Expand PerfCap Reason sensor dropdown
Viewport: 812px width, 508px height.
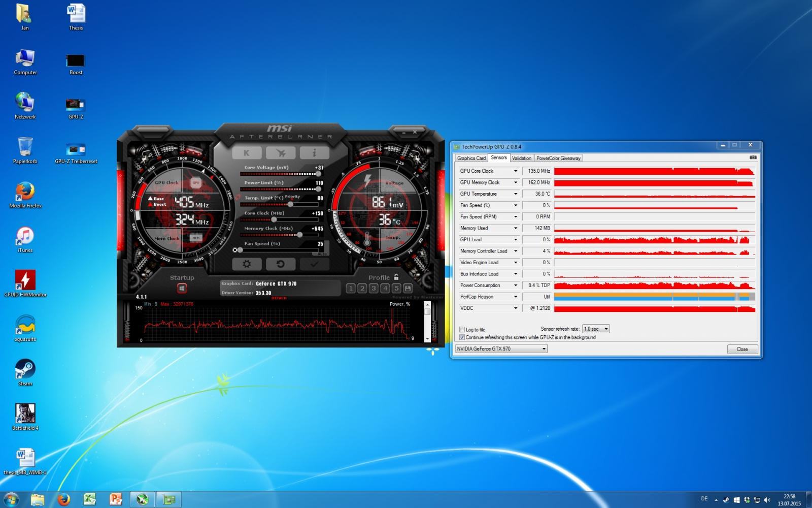pos(516,297)
